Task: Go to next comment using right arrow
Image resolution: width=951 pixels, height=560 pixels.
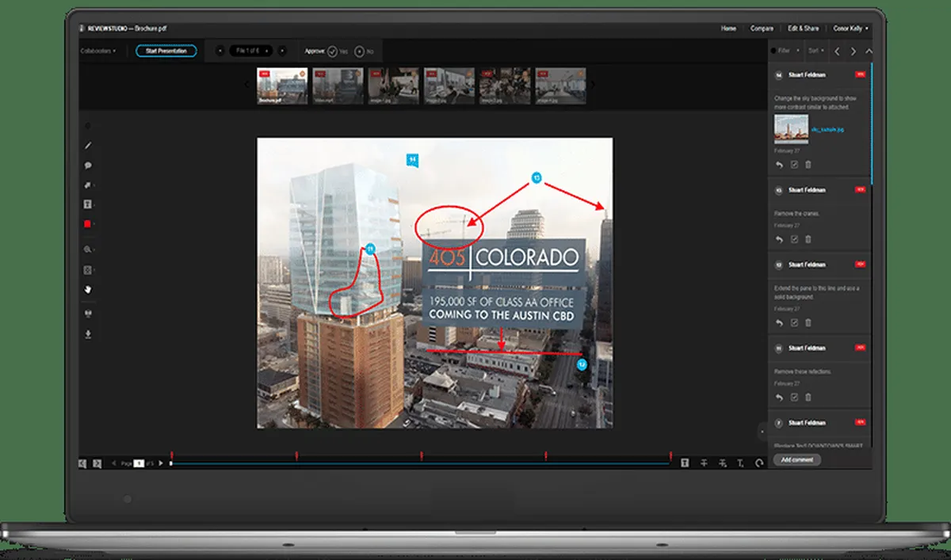Action: (x=853, y=51)
